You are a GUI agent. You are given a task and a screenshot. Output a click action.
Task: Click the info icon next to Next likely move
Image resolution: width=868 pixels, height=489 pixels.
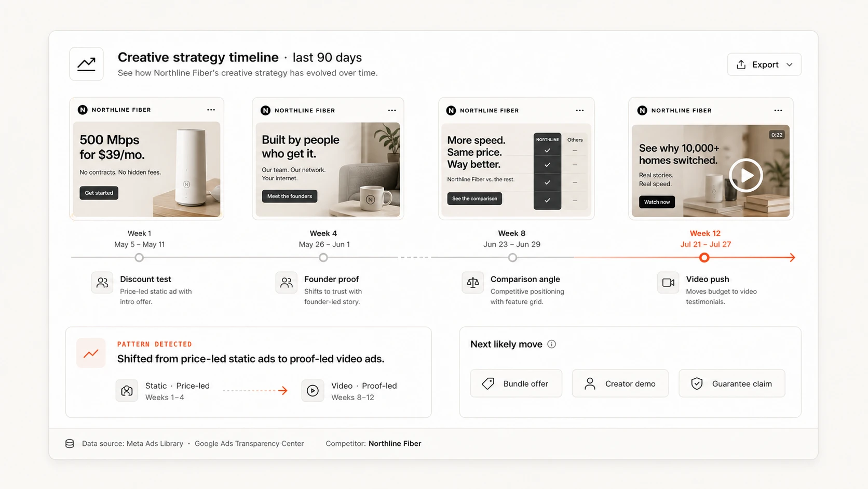551,344
